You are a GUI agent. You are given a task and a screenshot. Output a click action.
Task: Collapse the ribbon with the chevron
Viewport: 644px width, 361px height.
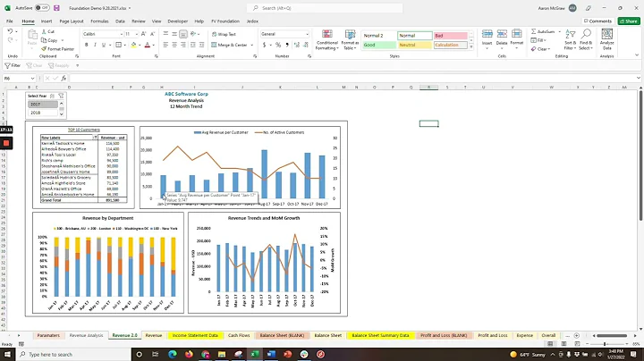[637, 55]
